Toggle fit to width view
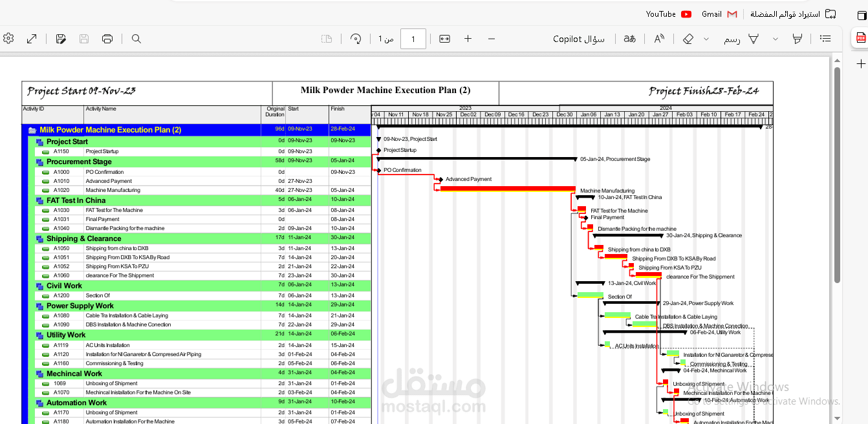Image resolution: width=868 pixels, height=424 pixels. 444,39
